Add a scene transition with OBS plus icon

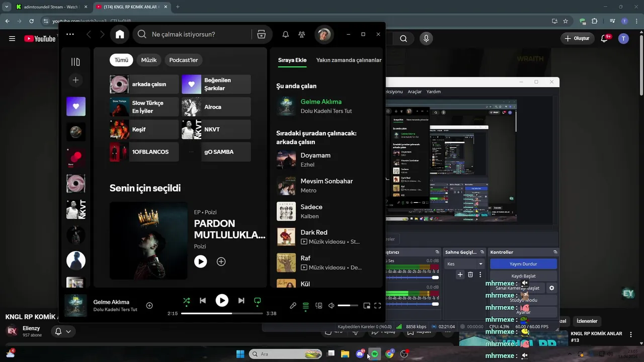click(x=460, y=275)
